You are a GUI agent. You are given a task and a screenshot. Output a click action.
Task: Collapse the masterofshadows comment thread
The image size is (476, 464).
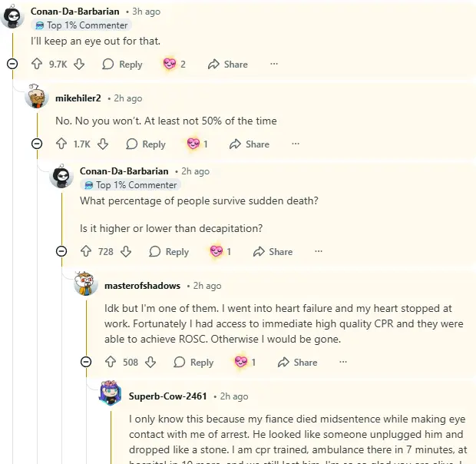[86, 363]
